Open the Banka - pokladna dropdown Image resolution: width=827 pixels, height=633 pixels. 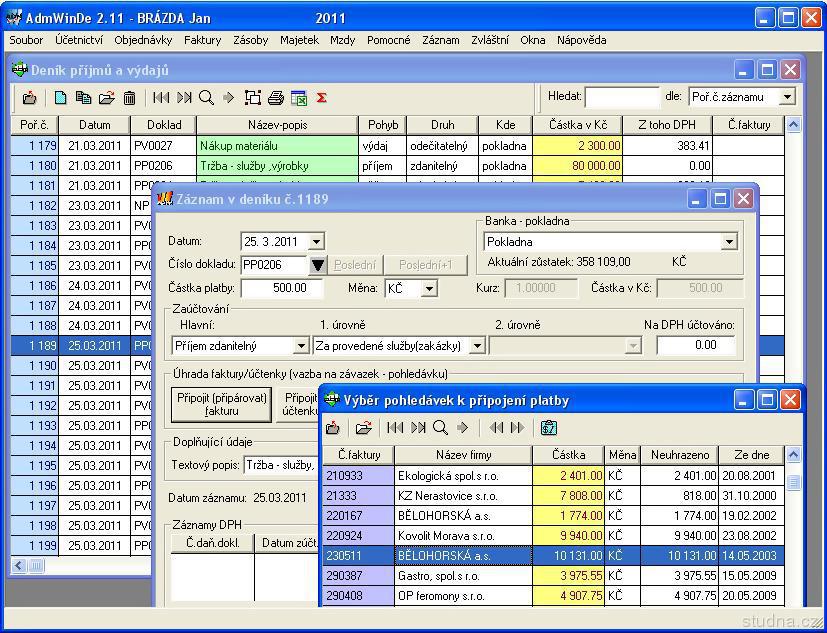(x=728, y=242)
